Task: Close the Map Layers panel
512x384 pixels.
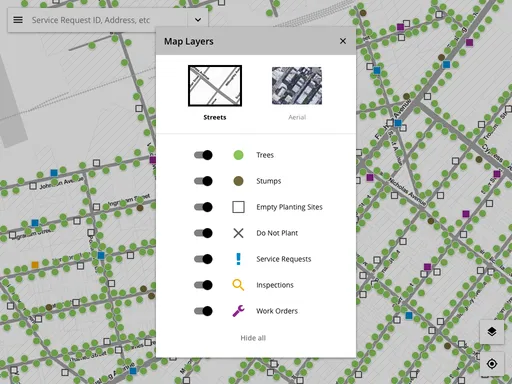Action: [343, 41]
